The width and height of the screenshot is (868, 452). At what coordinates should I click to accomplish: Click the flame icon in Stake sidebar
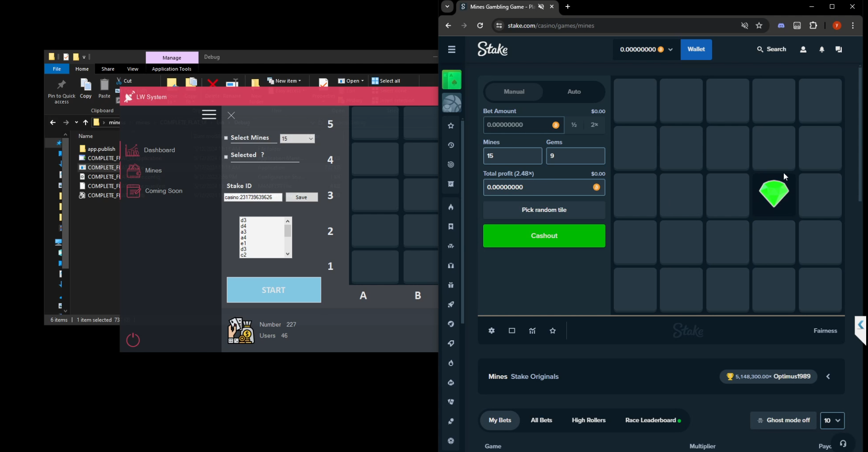pyautogui.click(x=451, y=207)
